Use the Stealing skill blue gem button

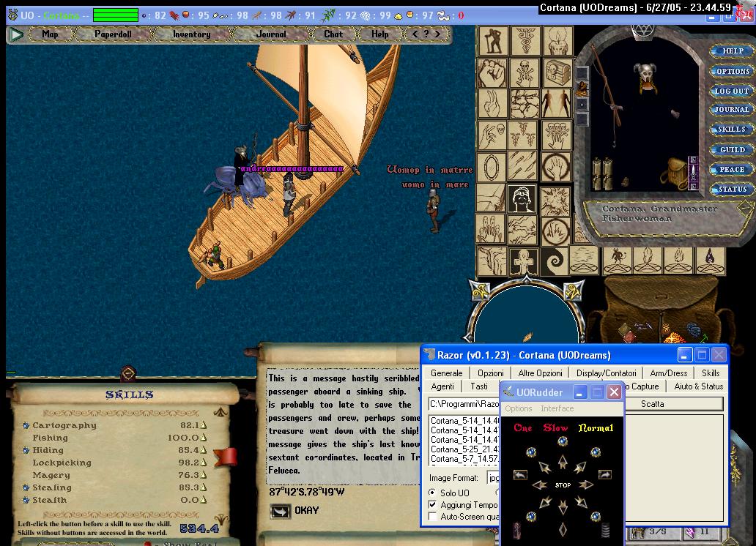tap(26, 487)
